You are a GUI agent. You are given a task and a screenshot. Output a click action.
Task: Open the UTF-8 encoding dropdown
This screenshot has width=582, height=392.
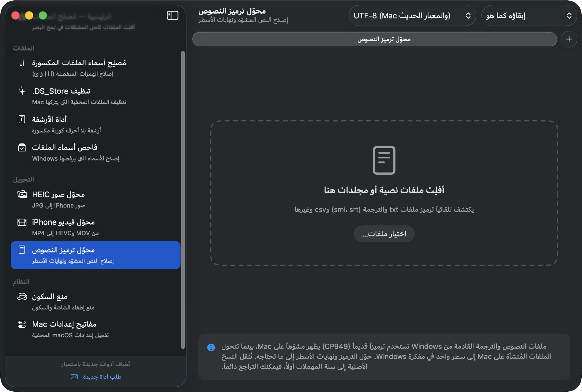tap(412, 15)
